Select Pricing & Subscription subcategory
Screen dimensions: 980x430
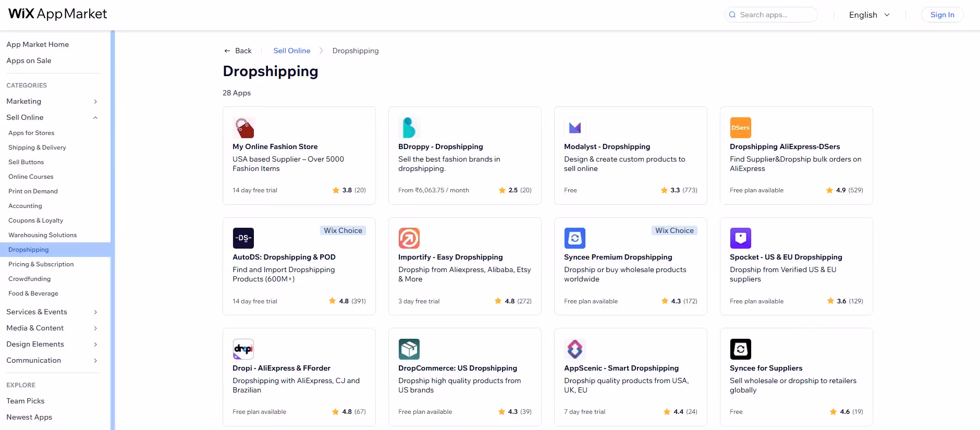(41, 264)
